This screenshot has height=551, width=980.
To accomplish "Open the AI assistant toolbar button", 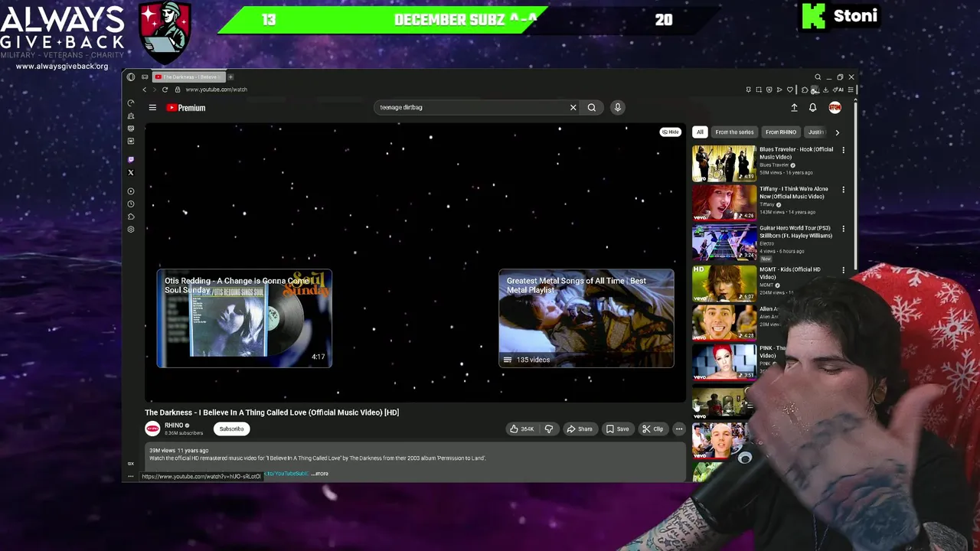I will (x=838, y=90).
